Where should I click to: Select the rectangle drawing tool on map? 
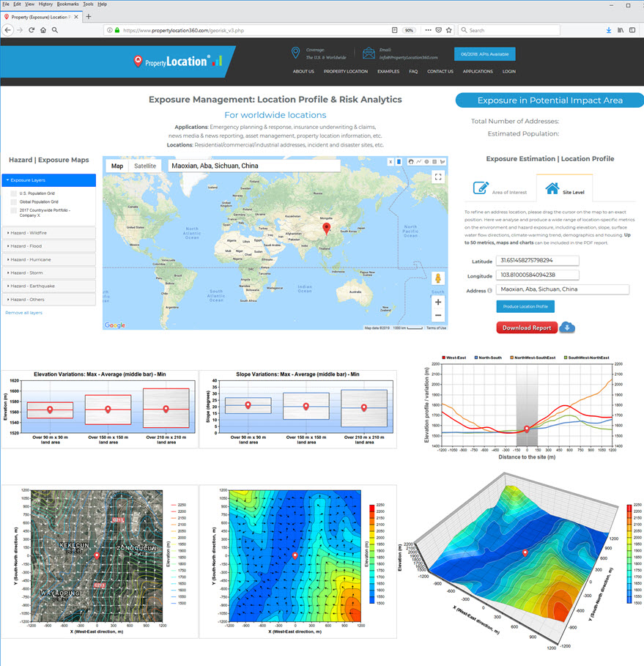[434, 162]
